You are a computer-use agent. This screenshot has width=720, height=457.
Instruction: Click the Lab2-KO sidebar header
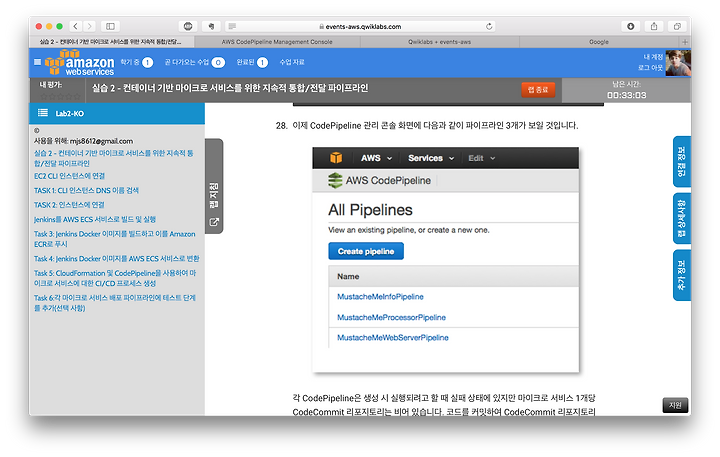[x=117, y=113]
